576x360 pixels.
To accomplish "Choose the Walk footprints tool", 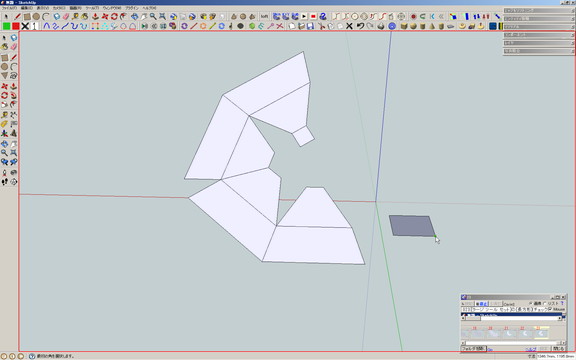I will 4,181.
